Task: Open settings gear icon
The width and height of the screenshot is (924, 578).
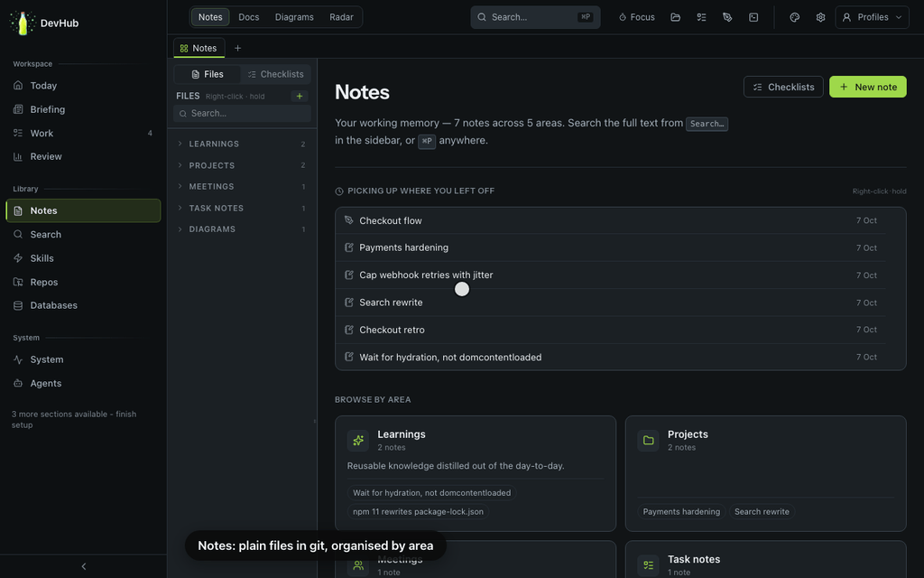Action: 820,17
